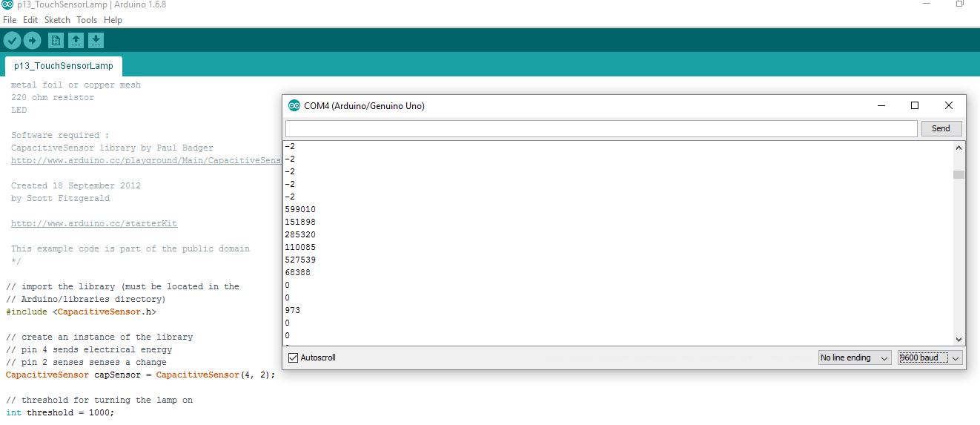
Task: Click the 'by Scott Fitzgerald' comment line
Action: coord(60,198)
